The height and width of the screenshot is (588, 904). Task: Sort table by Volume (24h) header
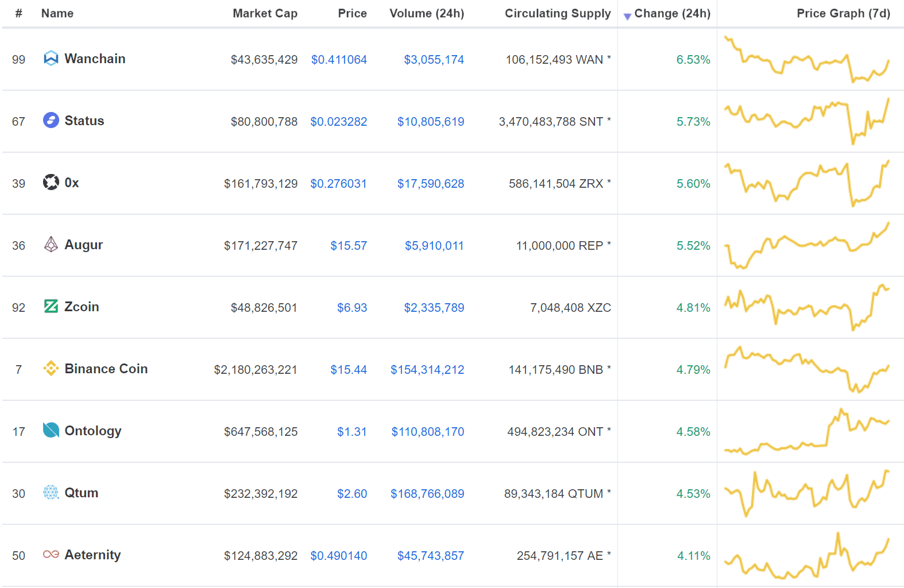tap(427, 13)
